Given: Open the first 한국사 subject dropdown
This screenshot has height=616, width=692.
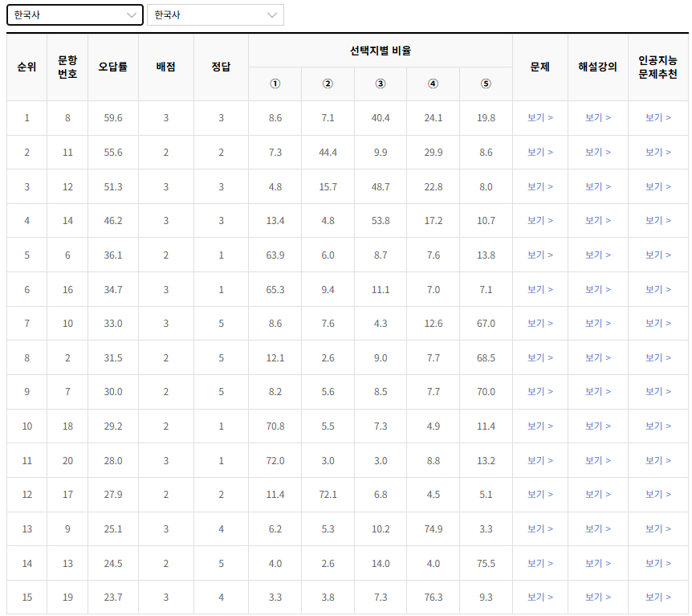Looking at the screenshot, I should (75, 14).
